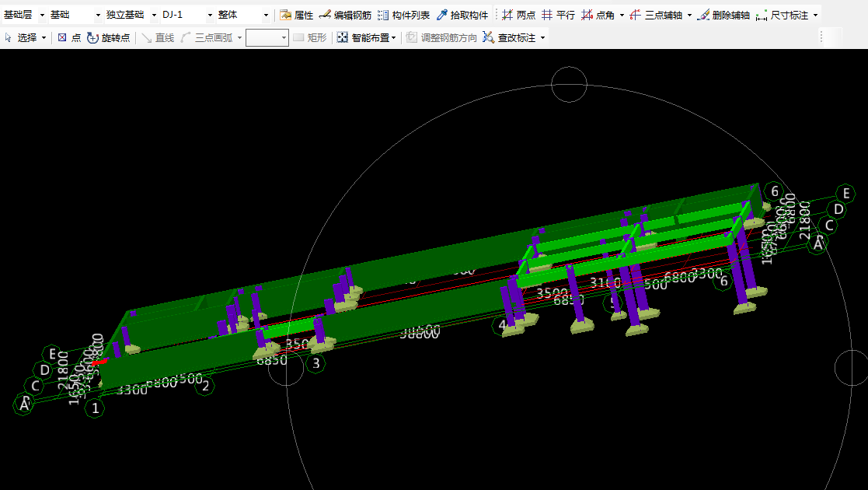Click axis bubble D beside axis 1
868x490 pixels.
tap(44, 369)
